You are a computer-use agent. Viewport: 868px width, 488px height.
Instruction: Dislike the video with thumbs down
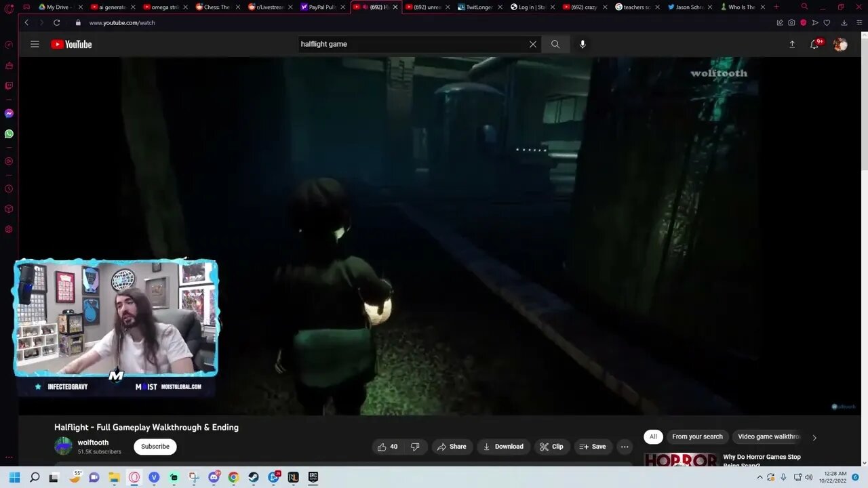click(x=415, y=447)
